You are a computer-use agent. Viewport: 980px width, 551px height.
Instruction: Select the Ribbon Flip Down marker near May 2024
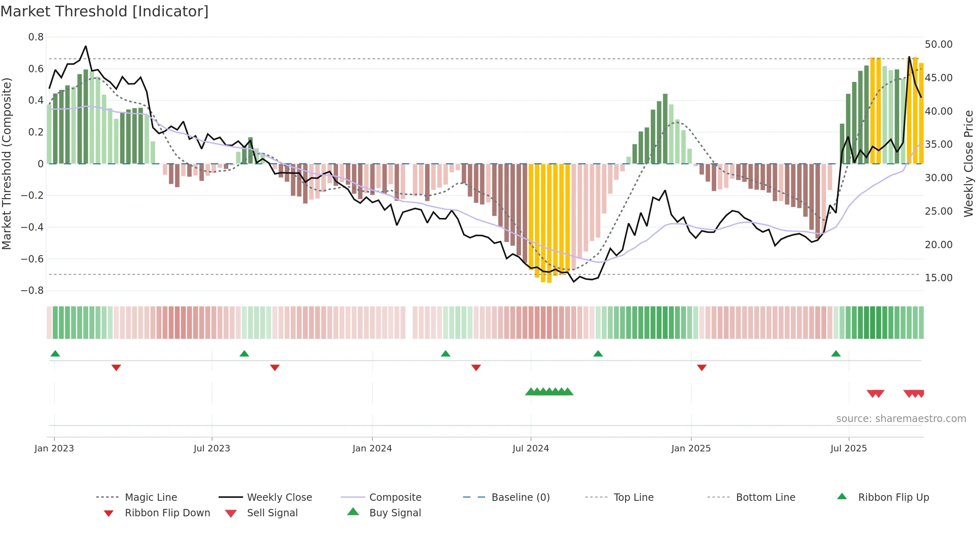[476, 368]
